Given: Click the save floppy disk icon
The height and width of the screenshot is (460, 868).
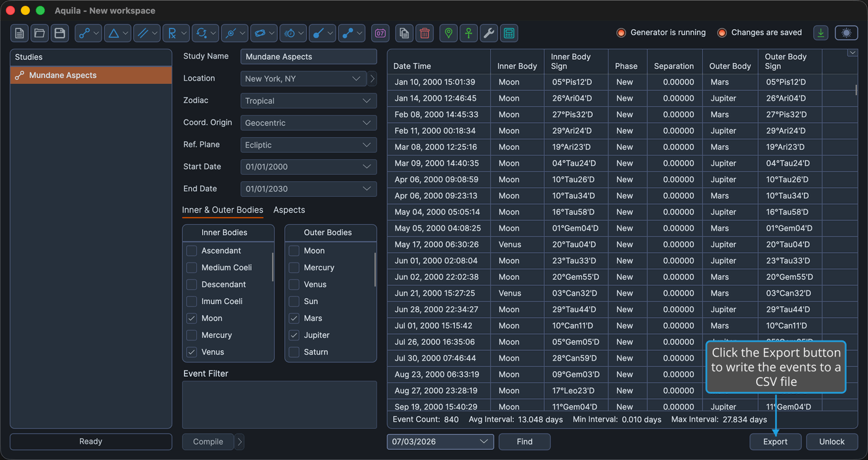Looking at the screenshot, I should 60,33.
